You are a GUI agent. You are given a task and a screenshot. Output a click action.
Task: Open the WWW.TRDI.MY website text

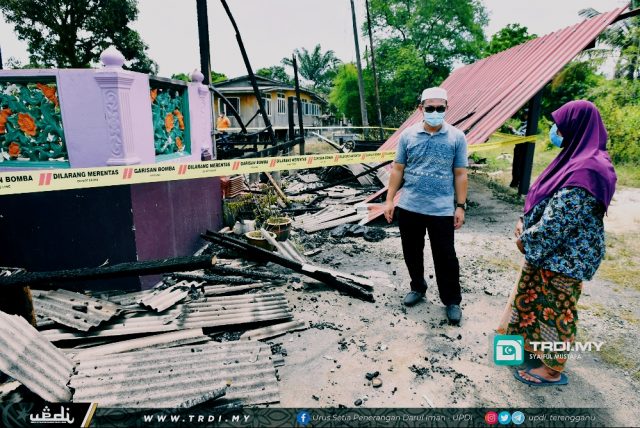click(197, 419)
